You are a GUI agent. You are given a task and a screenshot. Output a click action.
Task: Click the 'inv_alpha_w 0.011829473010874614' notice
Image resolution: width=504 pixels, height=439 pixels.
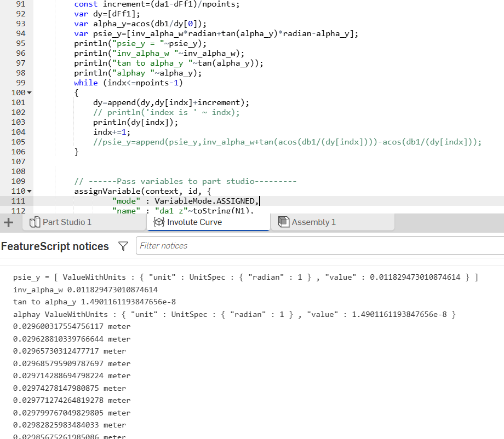pyautogui.click(x=85, y=290)
